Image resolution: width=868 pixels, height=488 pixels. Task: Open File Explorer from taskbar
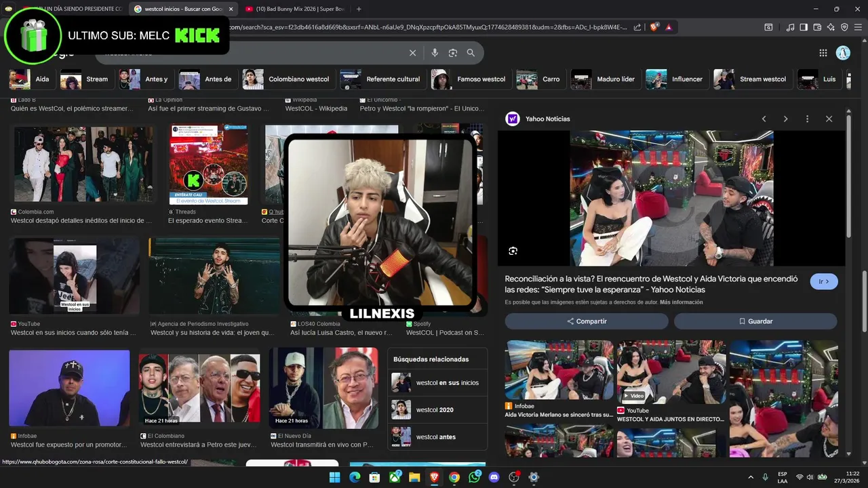[x=414, y=477]
